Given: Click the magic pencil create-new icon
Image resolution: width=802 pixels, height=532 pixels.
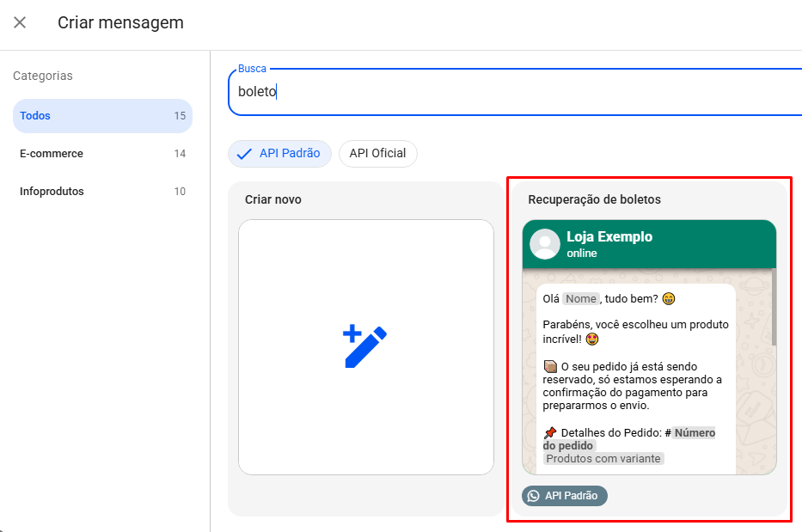Looking at the screenshot, I should click(x=364, y=346).
